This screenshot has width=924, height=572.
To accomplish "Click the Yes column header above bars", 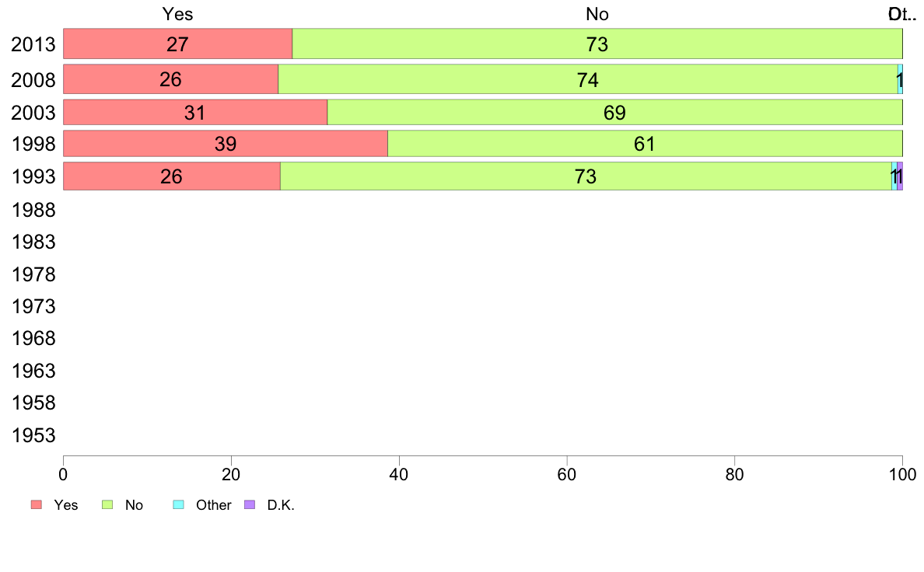I will pyautogui.click(x=177, y=14).
